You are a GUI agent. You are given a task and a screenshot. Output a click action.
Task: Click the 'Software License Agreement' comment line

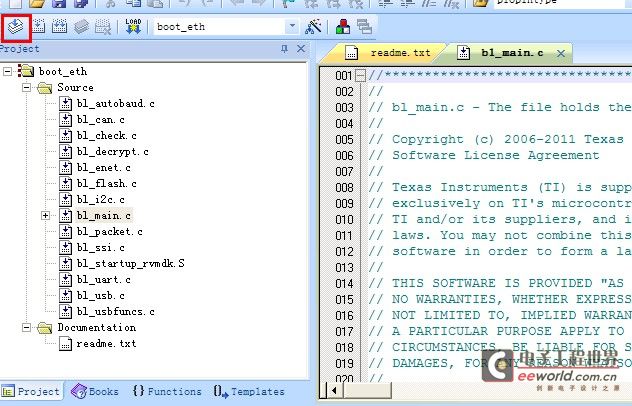coord(484,156)
